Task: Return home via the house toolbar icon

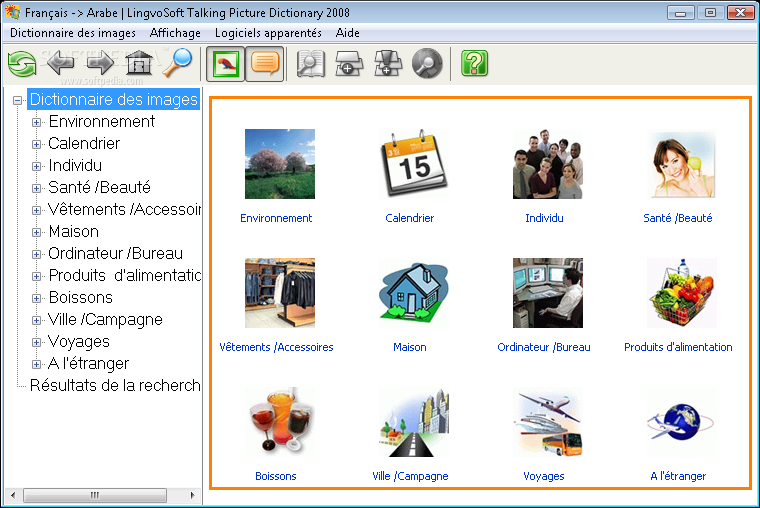Action: tap(139, 63)
